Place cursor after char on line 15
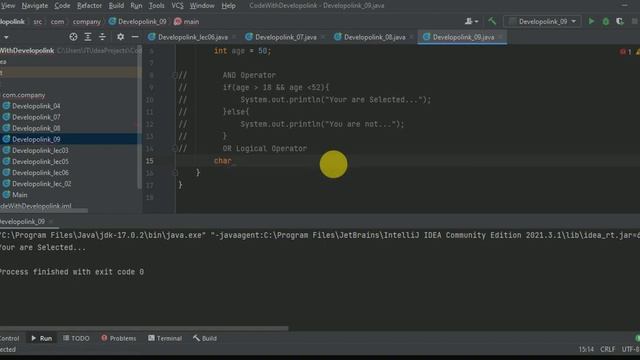This screenshot has height=360, width=640. click(x=232, y=161)
